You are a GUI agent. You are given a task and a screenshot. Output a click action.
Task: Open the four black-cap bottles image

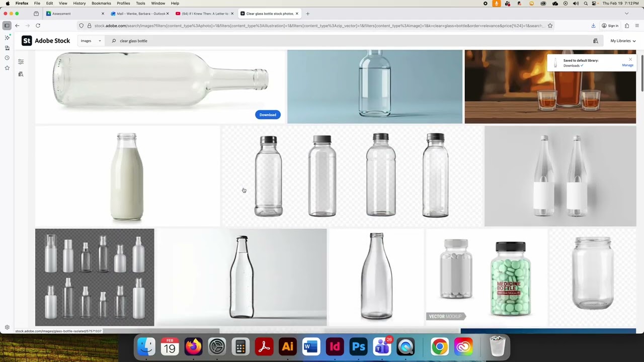(352, 176)
